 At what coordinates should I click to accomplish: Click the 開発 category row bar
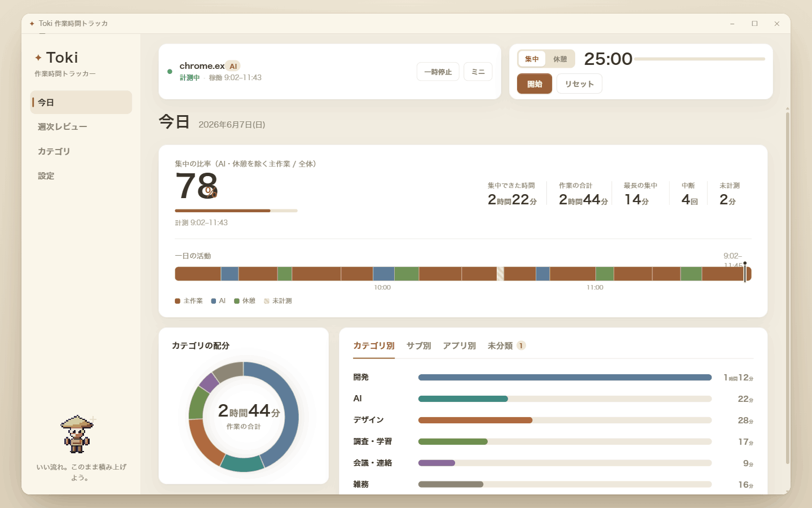pyautogui.click(x=565, y=377)
